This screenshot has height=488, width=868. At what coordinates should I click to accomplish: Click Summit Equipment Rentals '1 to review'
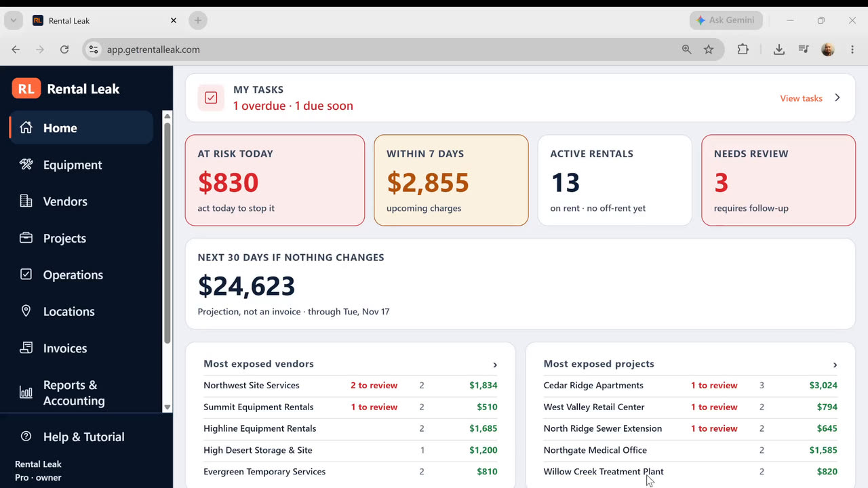pyautogui.click(x=374, y=407)
